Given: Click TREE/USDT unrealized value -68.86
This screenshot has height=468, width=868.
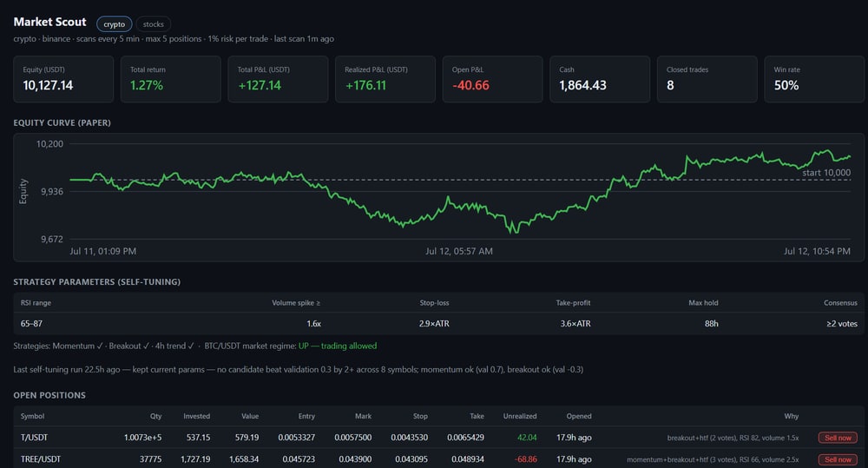Looking at the screenshot, I should [x=526, y=459].
